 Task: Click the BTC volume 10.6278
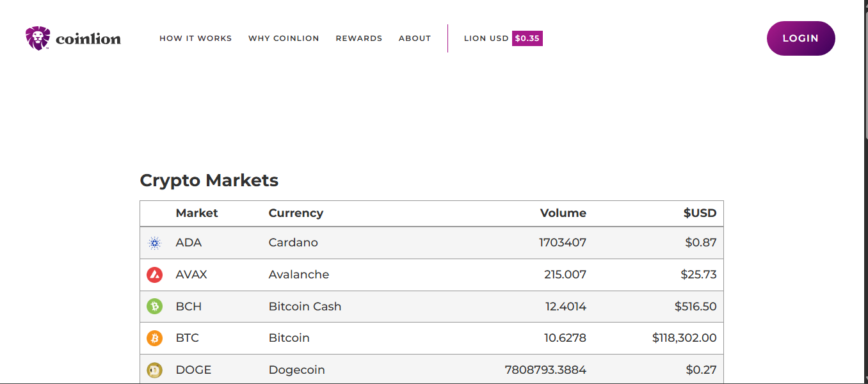coord(565,338)
